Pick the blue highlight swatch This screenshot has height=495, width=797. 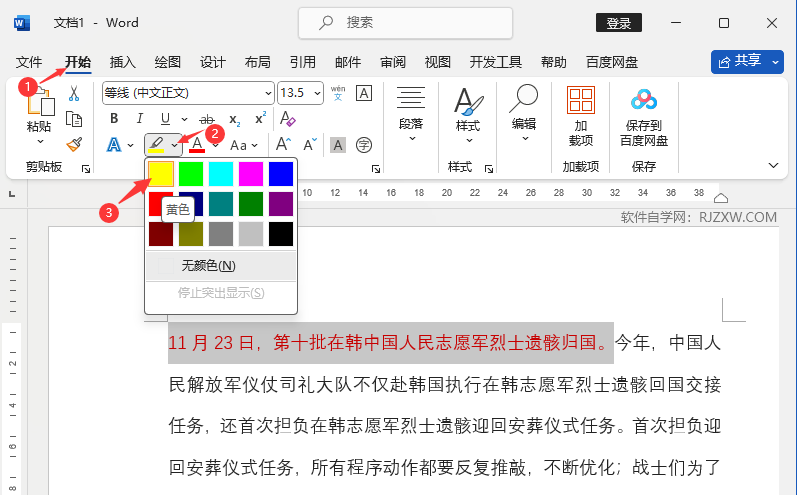(x=281, y=174)
